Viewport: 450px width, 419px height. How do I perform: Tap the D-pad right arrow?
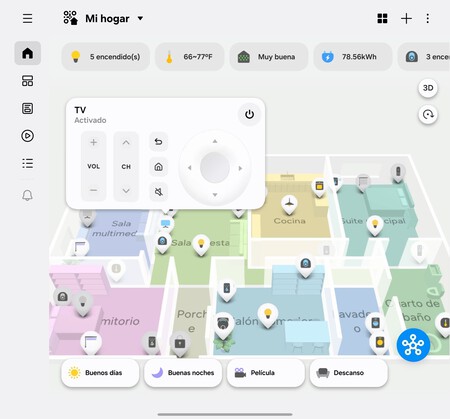[240, 168]
